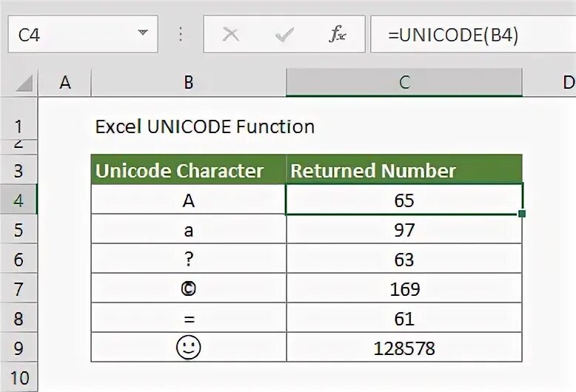
Task: Select cell with value 61
Action: pos(404,318)
